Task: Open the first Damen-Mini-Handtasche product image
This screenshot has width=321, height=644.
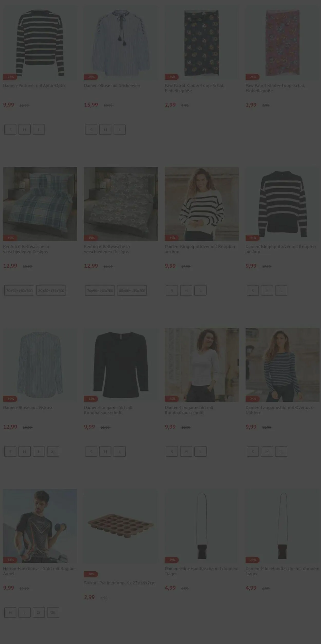Action: [x=202, y=526]
